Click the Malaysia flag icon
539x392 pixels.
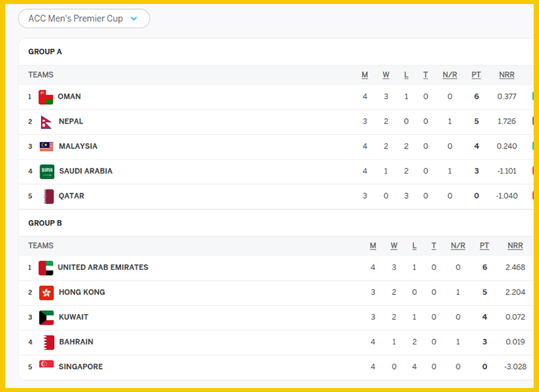coord(46,147)
